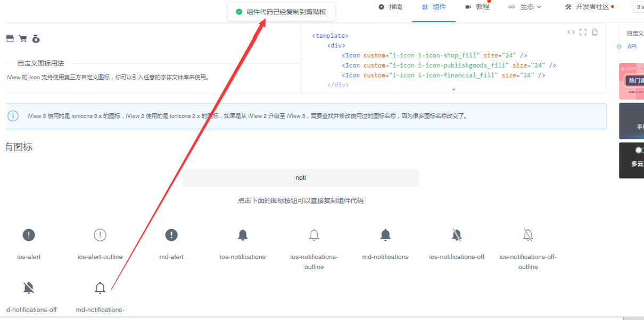Image resolution: width=644 pixels, height=320 pixels.
Task: Copy the code sample with the document icon
Action: [595, 32]
